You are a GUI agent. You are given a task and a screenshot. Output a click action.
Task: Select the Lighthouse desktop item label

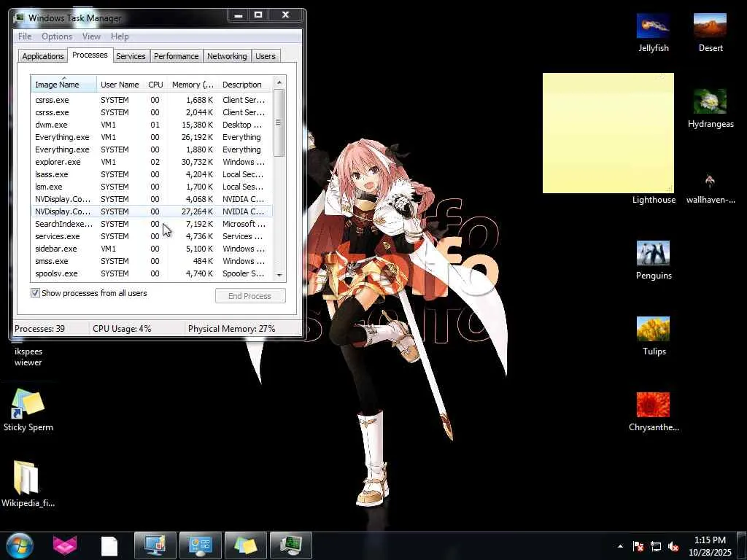click(654, 200)
